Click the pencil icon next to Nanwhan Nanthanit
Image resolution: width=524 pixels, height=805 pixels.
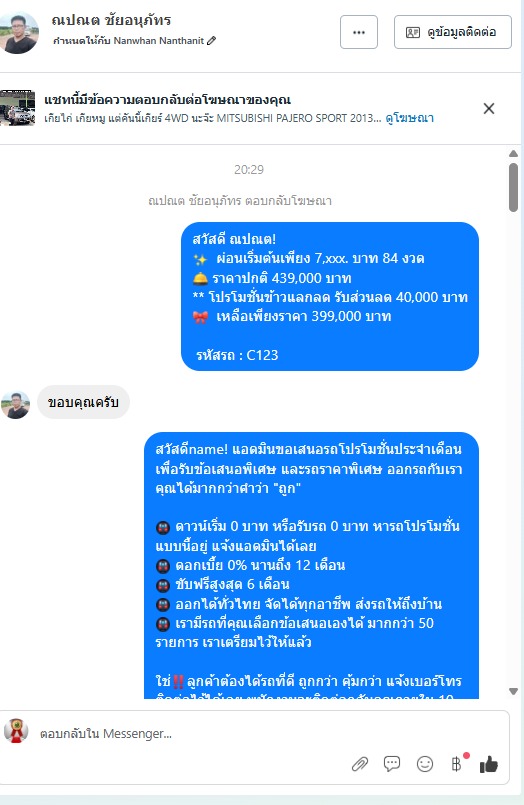click(211, 41)
